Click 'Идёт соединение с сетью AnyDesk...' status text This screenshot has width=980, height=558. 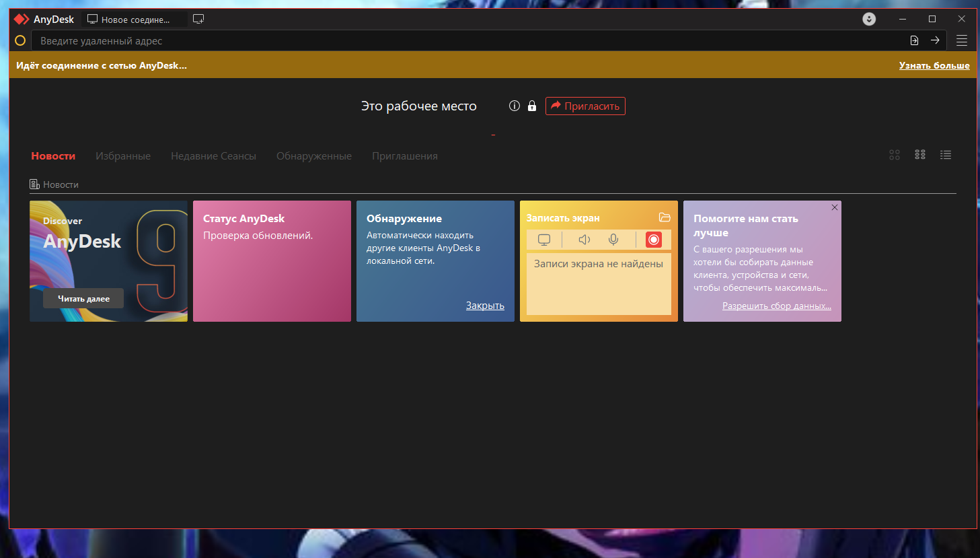click(102, 65)
